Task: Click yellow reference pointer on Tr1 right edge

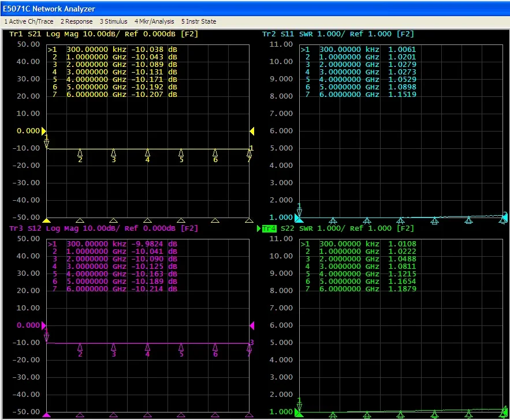Action: point(252,131)
